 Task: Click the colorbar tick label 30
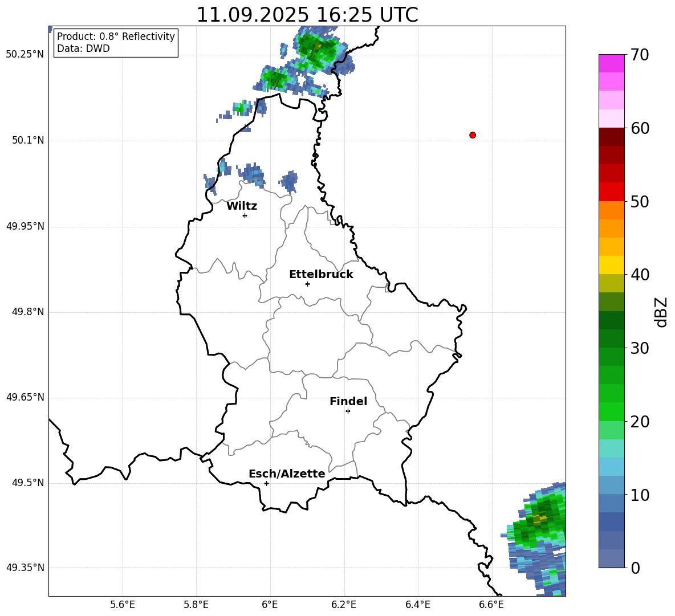[640, 348]
